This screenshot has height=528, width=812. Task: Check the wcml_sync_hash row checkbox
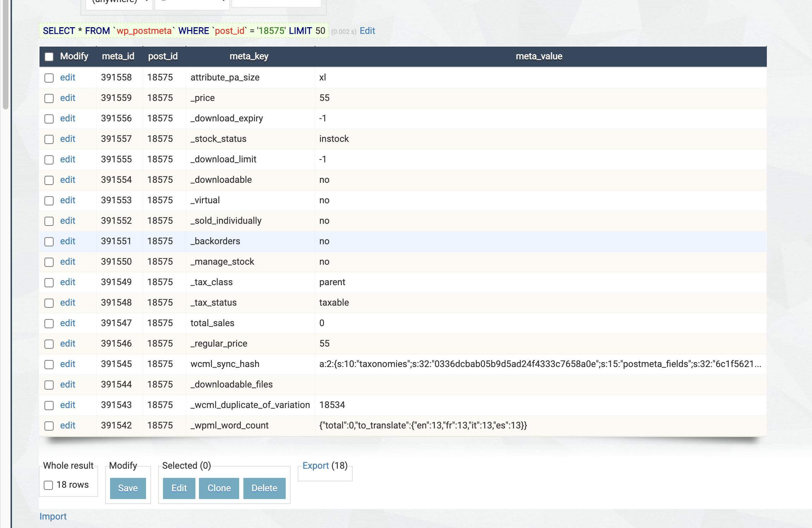click(x=49, y=365)
